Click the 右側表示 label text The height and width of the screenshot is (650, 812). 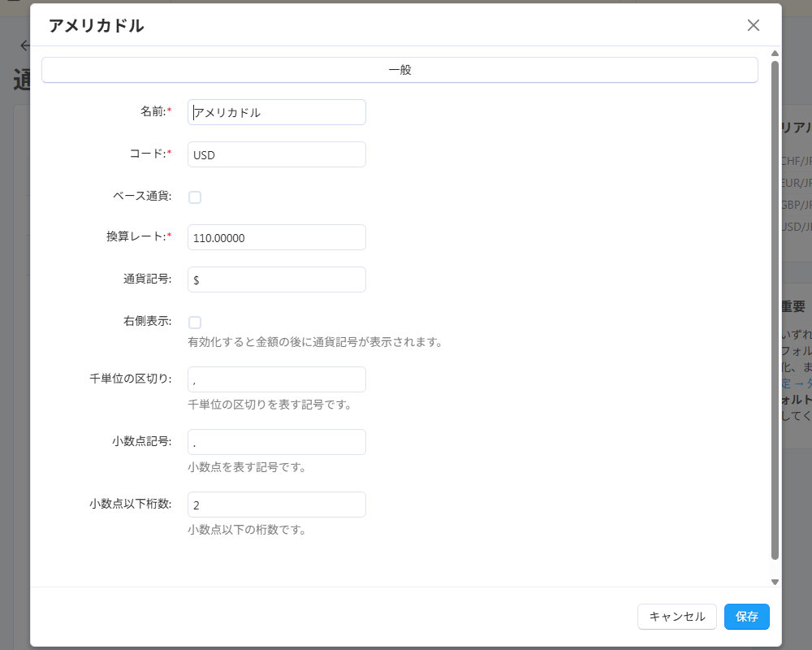tap(141, 321)
